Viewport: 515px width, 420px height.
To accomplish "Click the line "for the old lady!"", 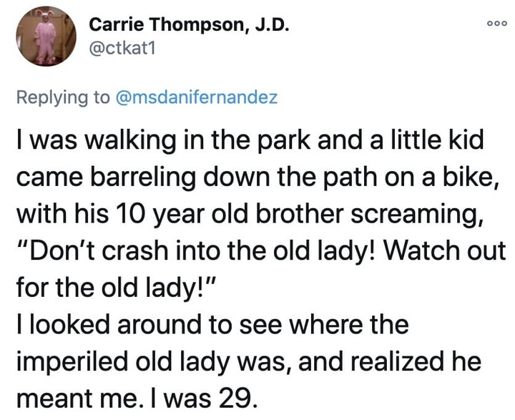I will (x=117, y=288).
